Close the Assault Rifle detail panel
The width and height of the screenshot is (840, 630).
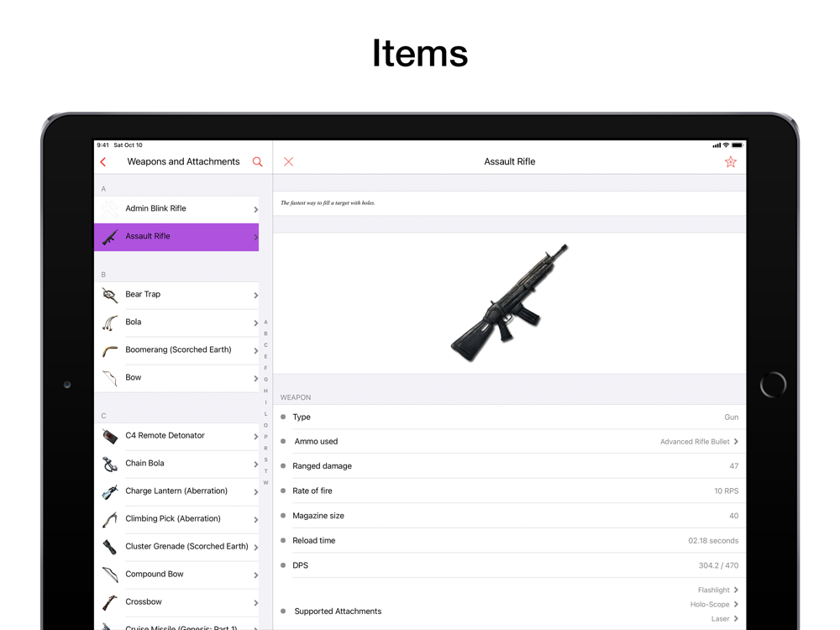click(x=288, y=162)
